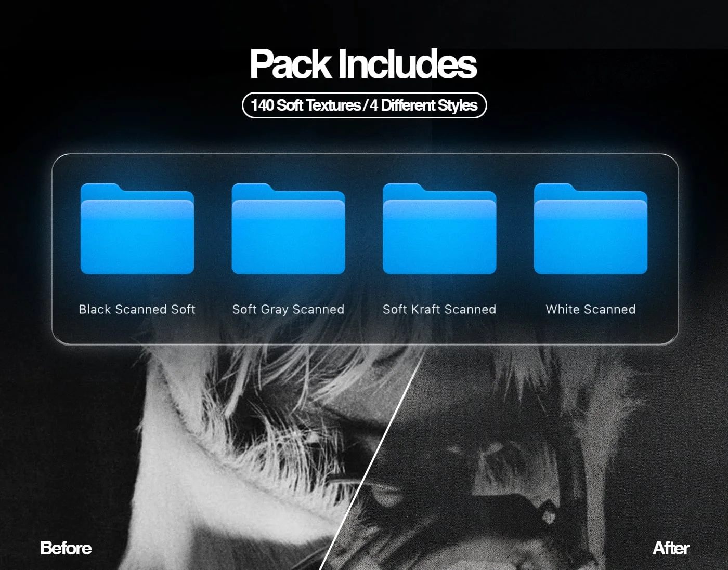Image resolution: width=728 pixels, height=570 pixels.
Task: Select the White Scanned blue folder icon
Action: click(590, 230)
